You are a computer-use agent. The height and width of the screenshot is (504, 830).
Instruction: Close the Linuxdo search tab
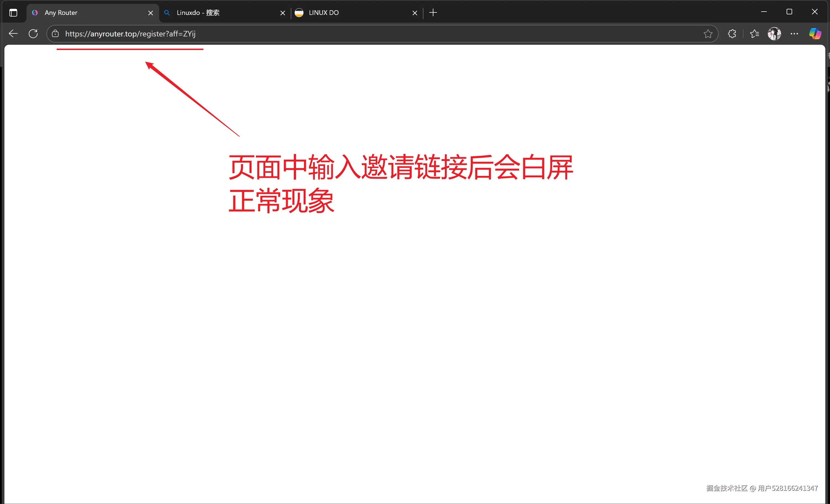click(x=283, y=12)
